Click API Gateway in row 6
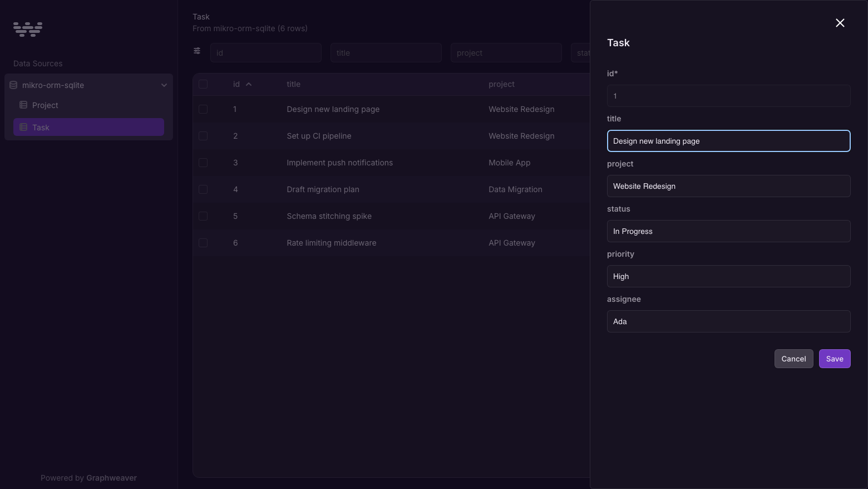The height and width of the screenshot is (489, 868). pos(511,243)
